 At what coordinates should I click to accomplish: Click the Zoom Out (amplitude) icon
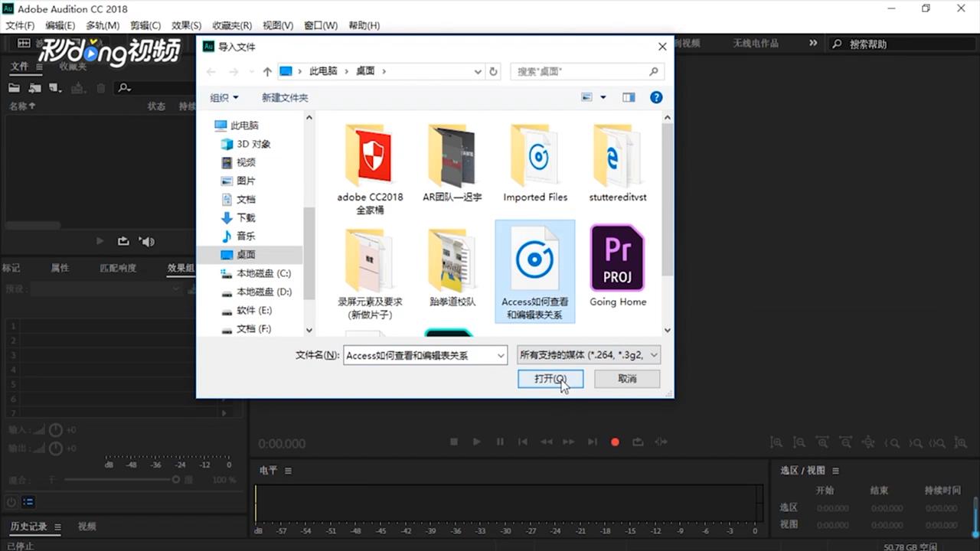[799, 442]
